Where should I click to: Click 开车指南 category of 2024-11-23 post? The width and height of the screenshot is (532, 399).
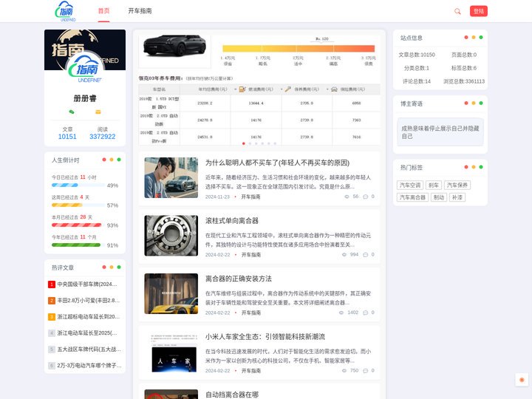pyautogui.click(x=251, y=197)
